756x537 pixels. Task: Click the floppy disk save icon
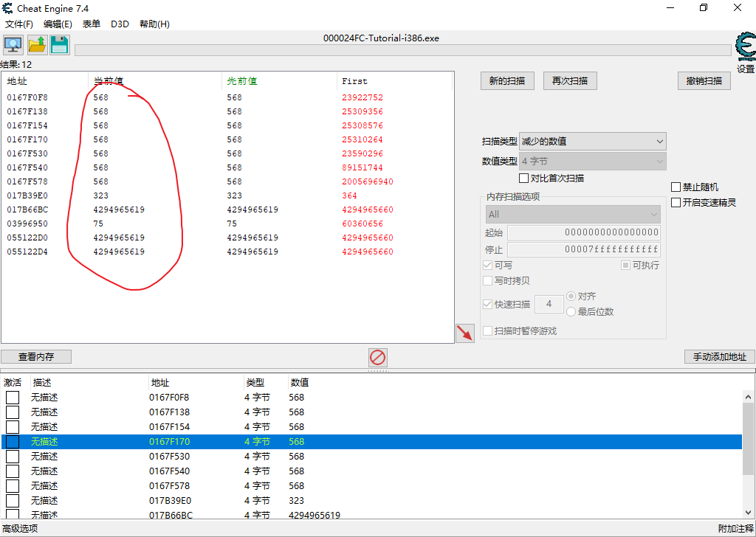59,45
